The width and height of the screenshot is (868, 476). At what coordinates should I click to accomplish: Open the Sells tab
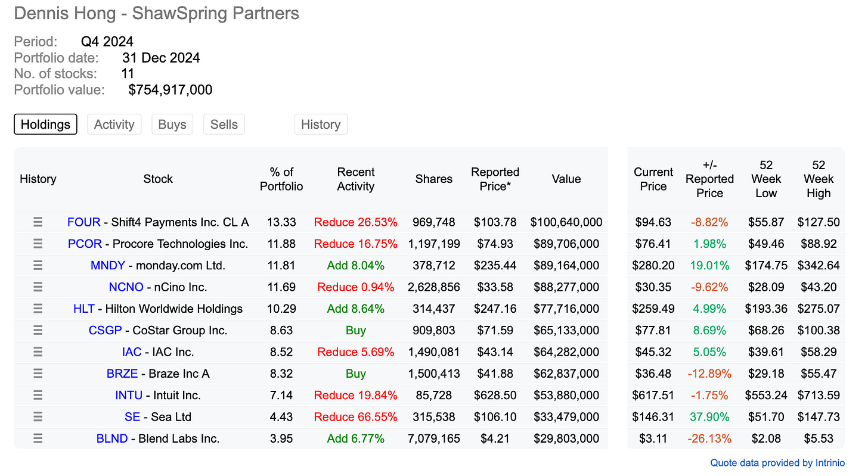224,125
